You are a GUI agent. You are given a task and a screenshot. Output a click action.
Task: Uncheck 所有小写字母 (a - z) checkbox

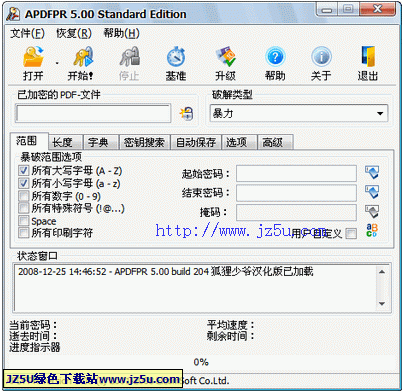(24, 183)
